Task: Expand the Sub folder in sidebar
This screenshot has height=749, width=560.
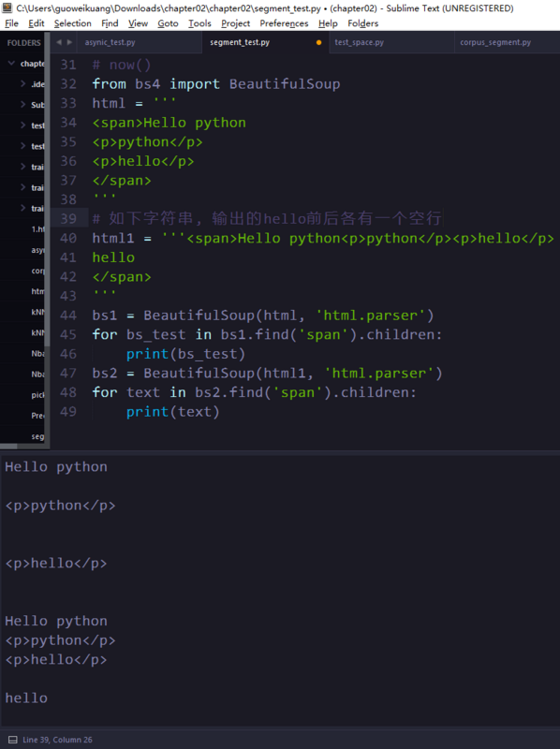Action: 22,104
